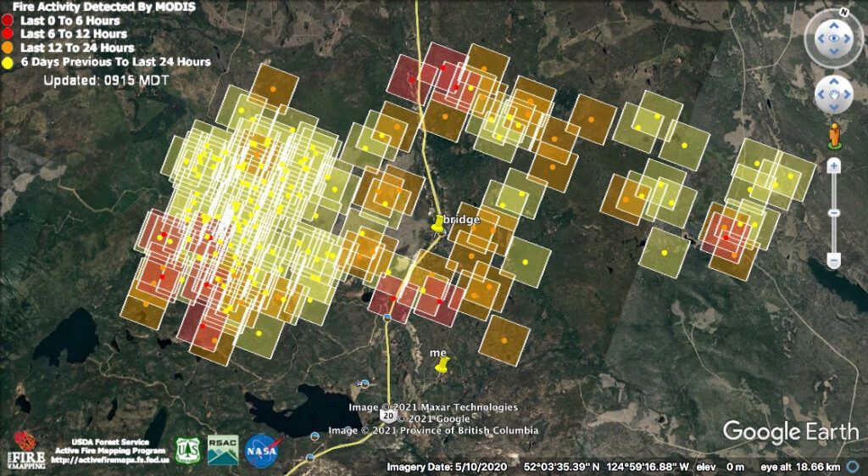Open the photo marker on the highway south of the bridge pin
This screenshot has width=868, height=476.
[387, 317]
